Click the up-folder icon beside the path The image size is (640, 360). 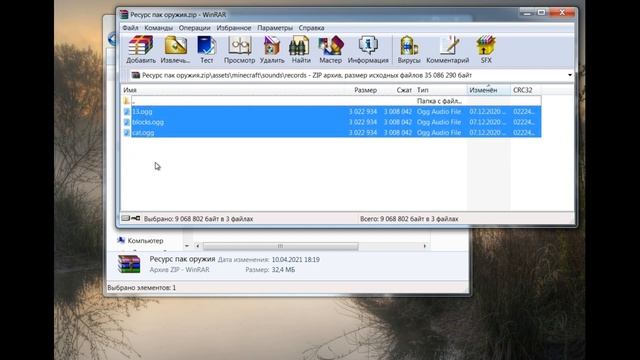136,75
